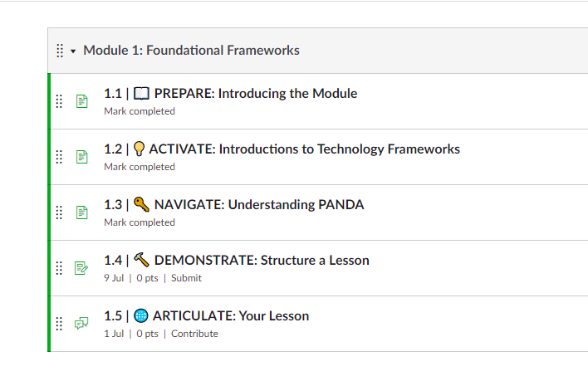This screenshot has width=588, height=381.
Task: Click Mark completed under item 1.1
Action: click(140, 111)
